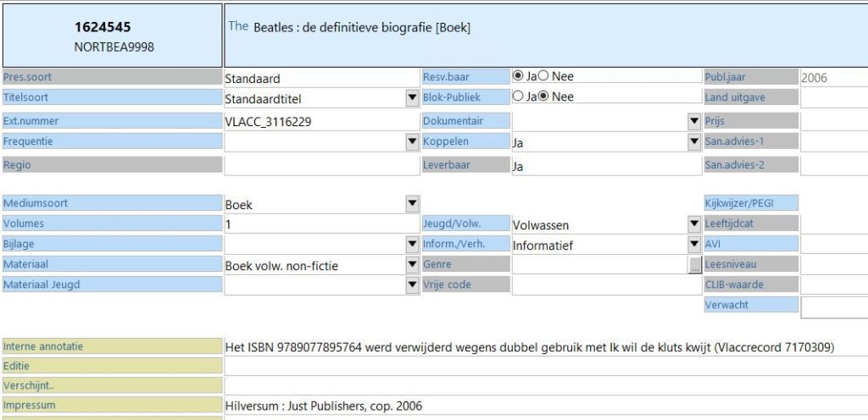Image resolution: width=868 pixels, height=420 pixels.
Task: Click the Interne annotatie text field
Action: tap(542, 346)
